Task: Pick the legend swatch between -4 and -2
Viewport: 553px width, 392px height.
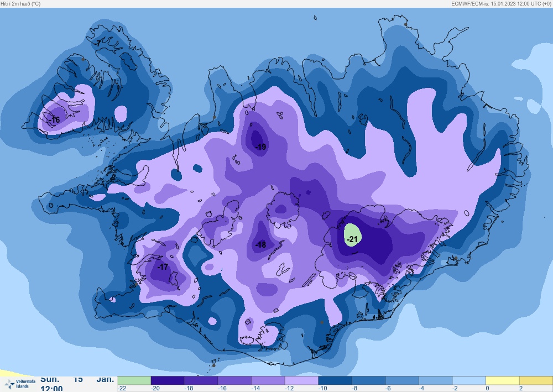Action: (436, 380)
